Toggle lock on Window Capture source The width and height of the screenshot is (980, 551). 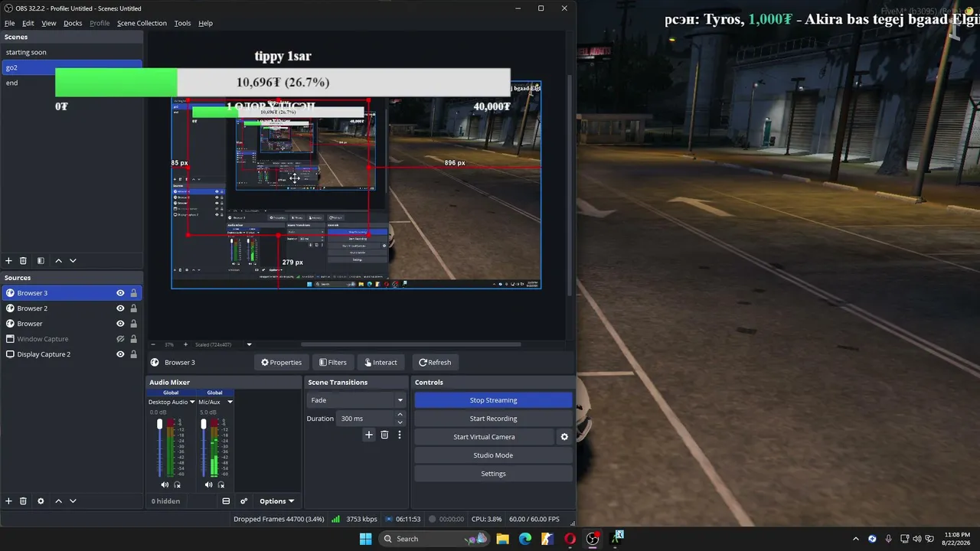coord(133,339)
